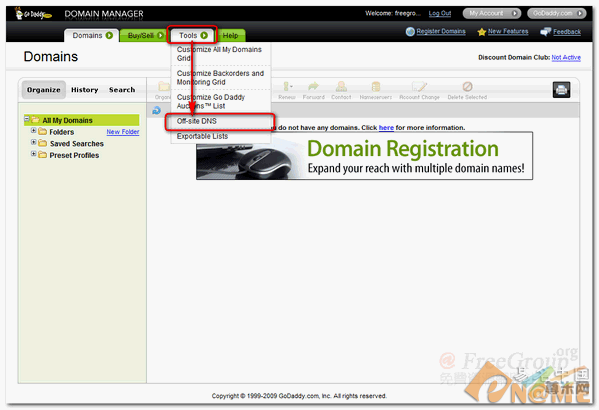
Task: Click the Not Active discount club link
Action: click(566, 57)
